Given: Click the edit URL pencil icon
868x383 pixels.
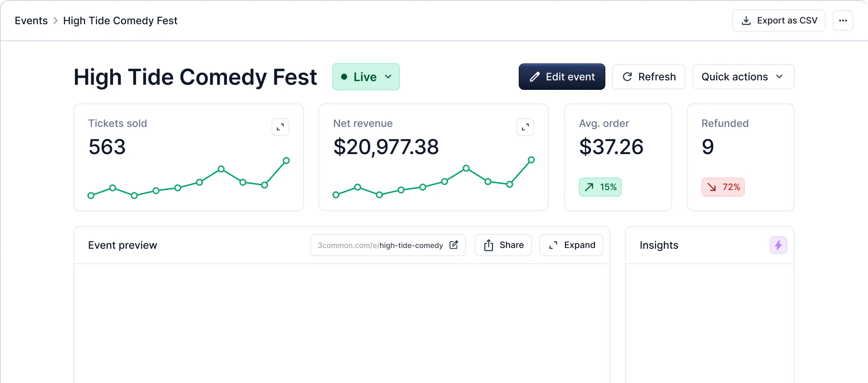Looking at the screenshot, I should pos(454,245).
